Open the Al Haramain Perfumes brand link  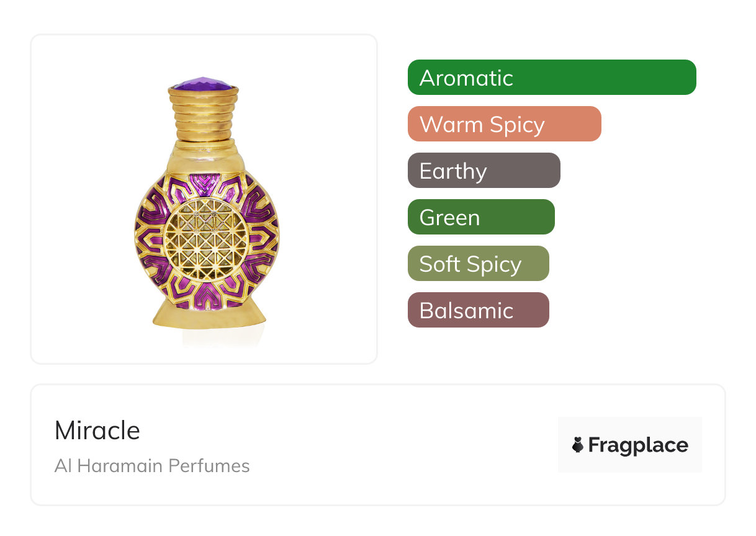(152, 466)
